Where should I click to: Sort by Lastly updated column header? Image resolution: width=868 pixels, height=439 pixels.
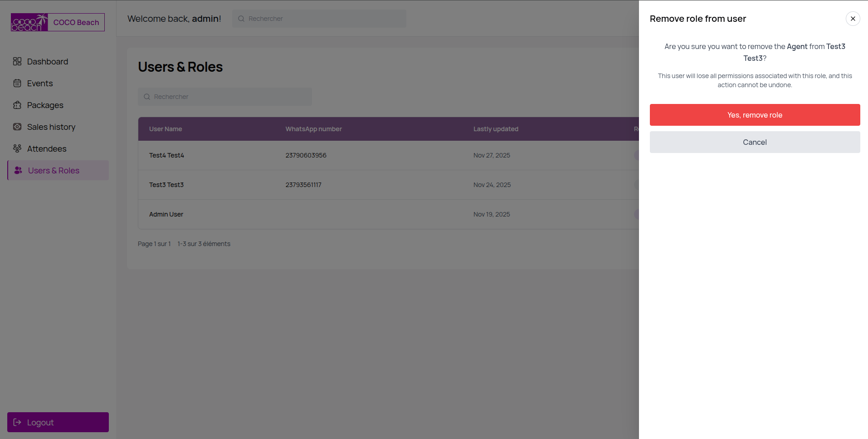point(496,129)
